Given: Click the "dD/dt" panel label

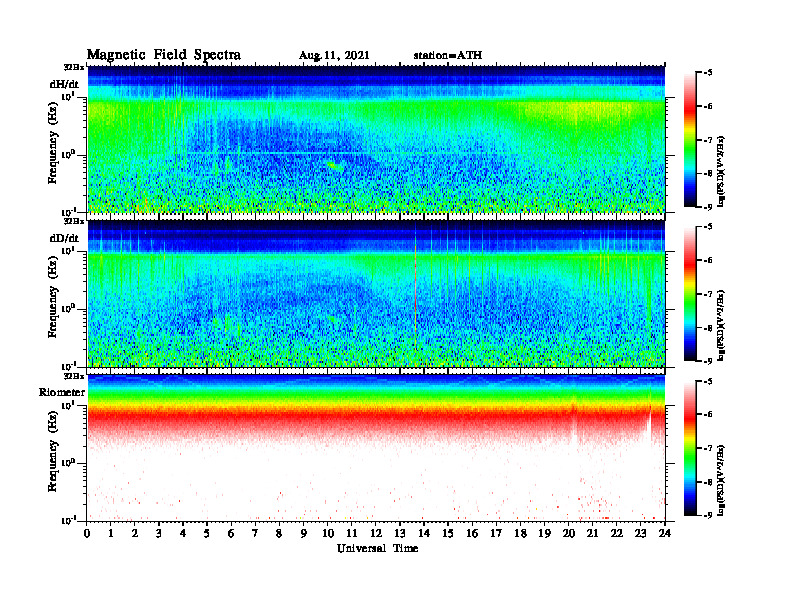Looking at the screenshot, I should 64,238.
